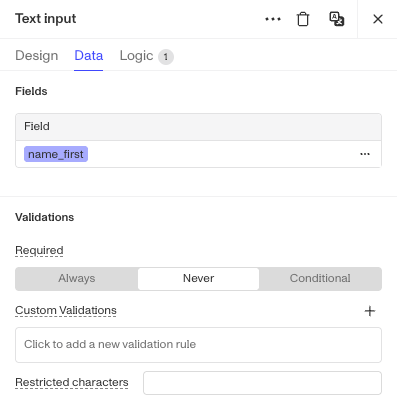Set Required to Always
The height and width of the screenshot is (403, 397).
pos(77,278)
